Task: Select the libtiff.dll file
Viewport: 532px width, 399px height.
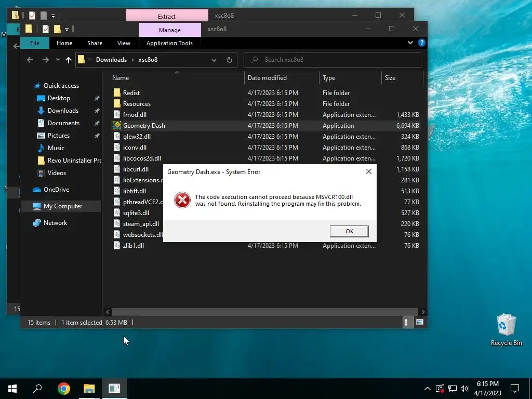Action: pos(135,191)
